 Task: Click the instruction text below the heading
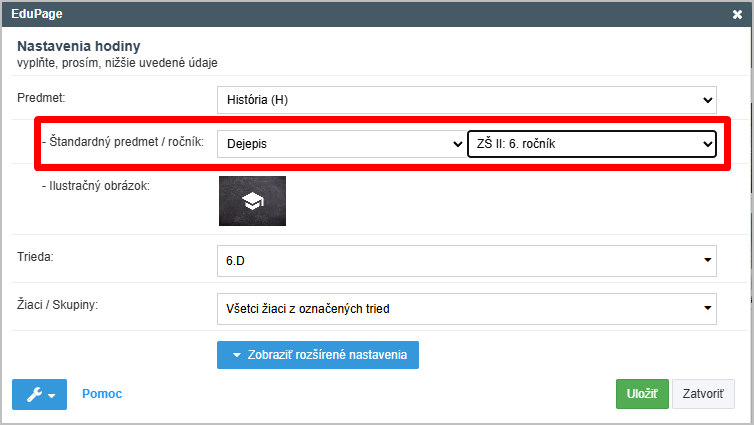117,62
